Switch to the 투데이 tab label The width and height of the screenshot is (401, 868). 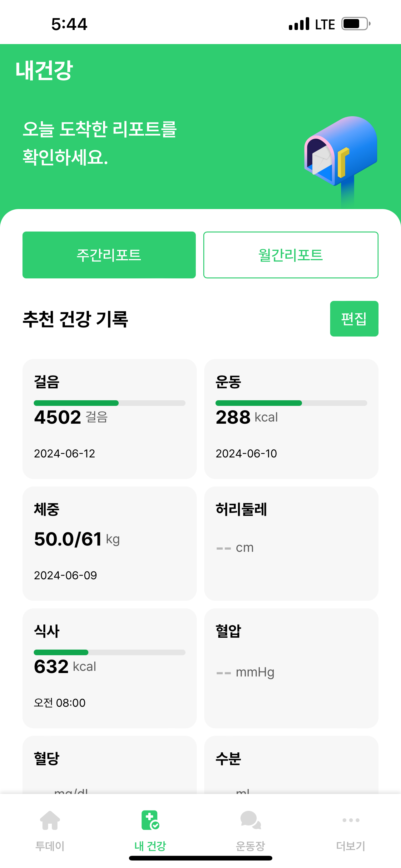50,846
